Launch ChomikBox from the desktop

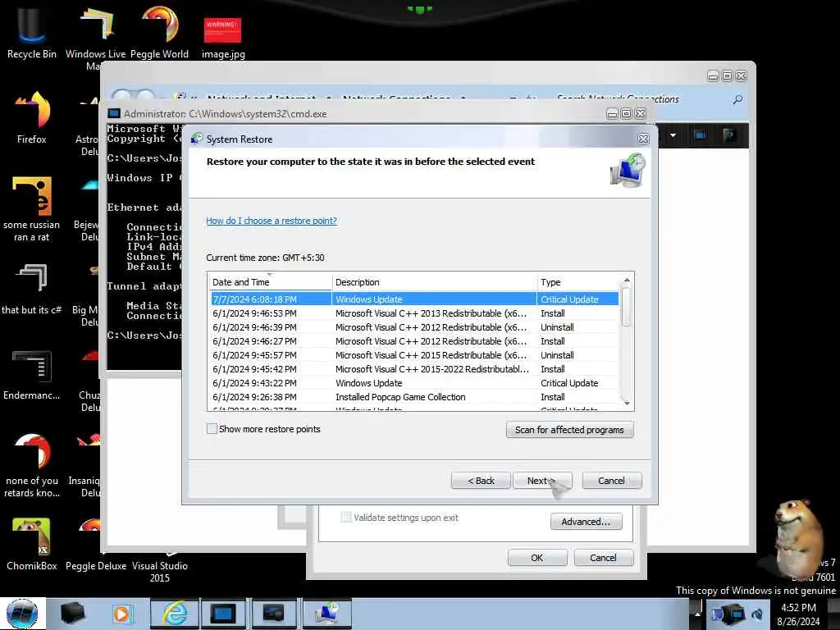32,545
